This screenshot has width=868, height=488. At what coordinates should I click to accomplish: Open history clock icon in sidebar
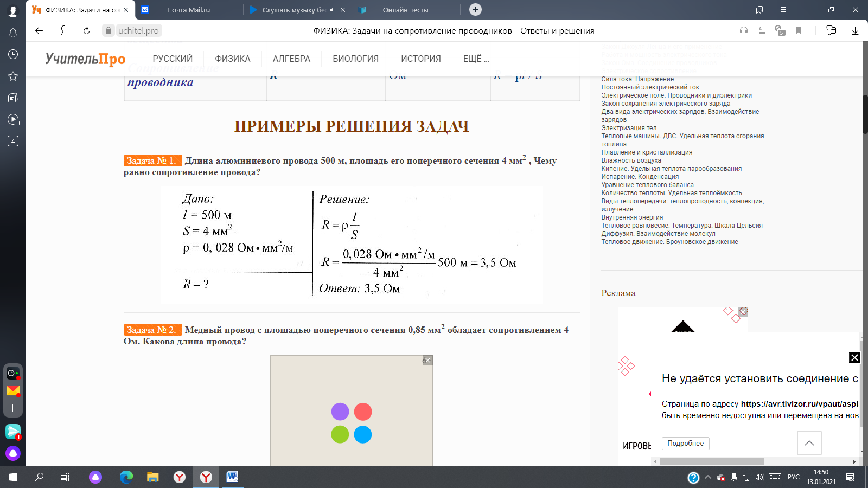13,54
